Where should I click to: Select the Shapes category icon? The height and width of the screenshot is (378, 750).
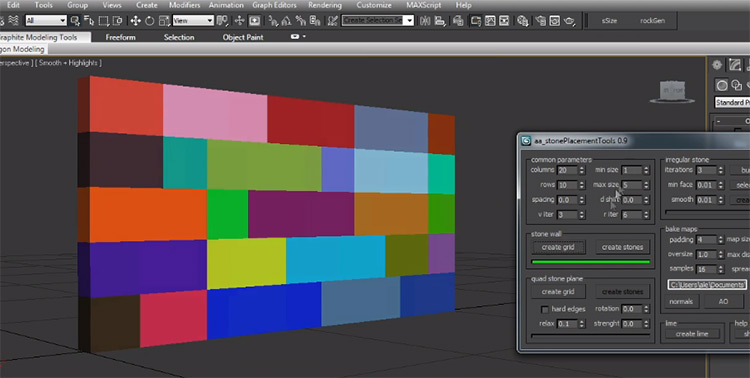point(737,86)
